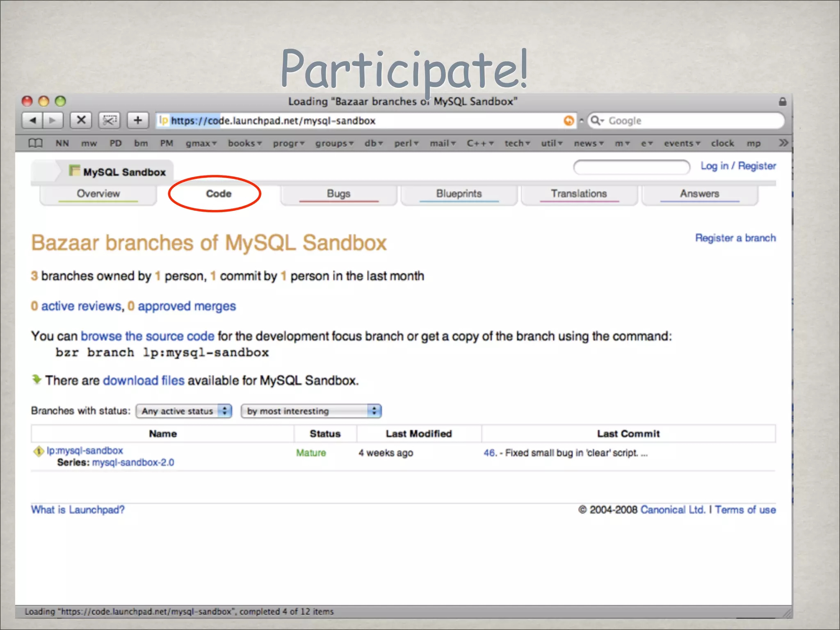
Task: Open the Answers tab
Action: [699, 194]
